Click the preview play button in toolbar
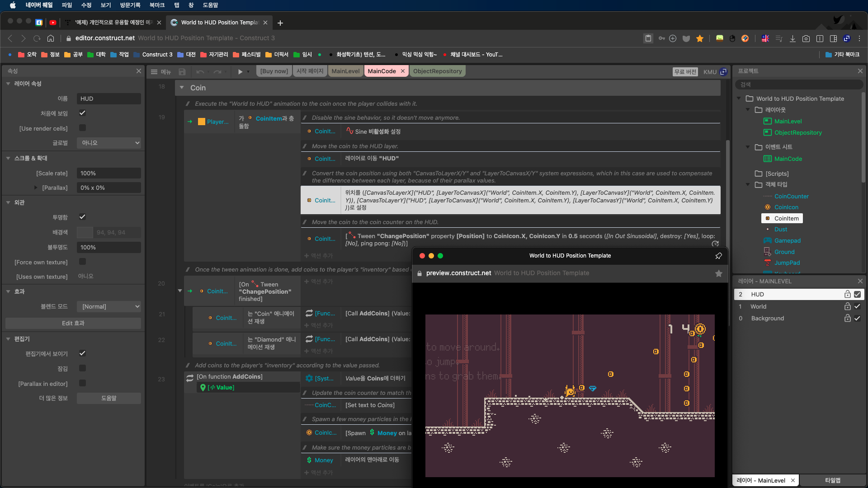868x488 pixels. coord(240,71)
